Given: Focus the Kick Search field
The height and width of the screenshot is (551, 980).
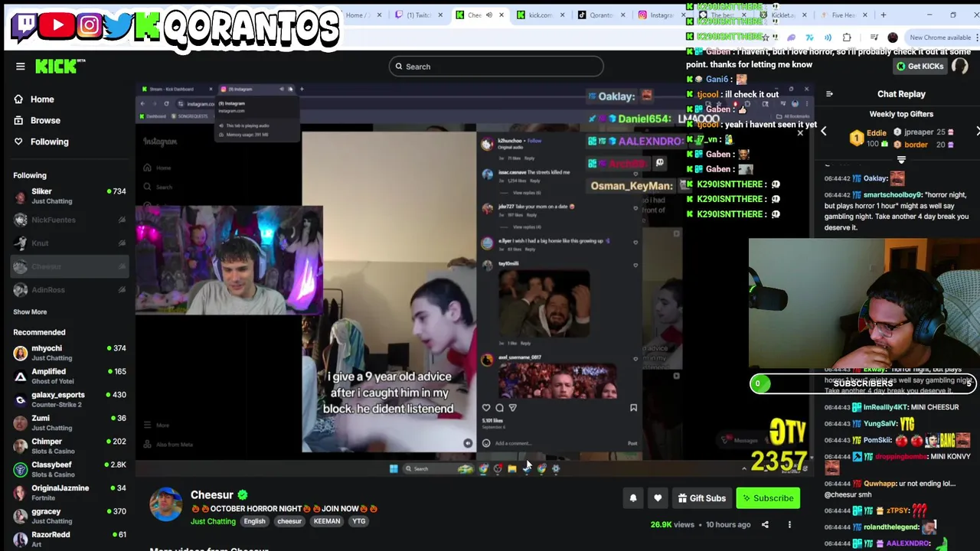Looking at the screenshot, I should [496, 67].
